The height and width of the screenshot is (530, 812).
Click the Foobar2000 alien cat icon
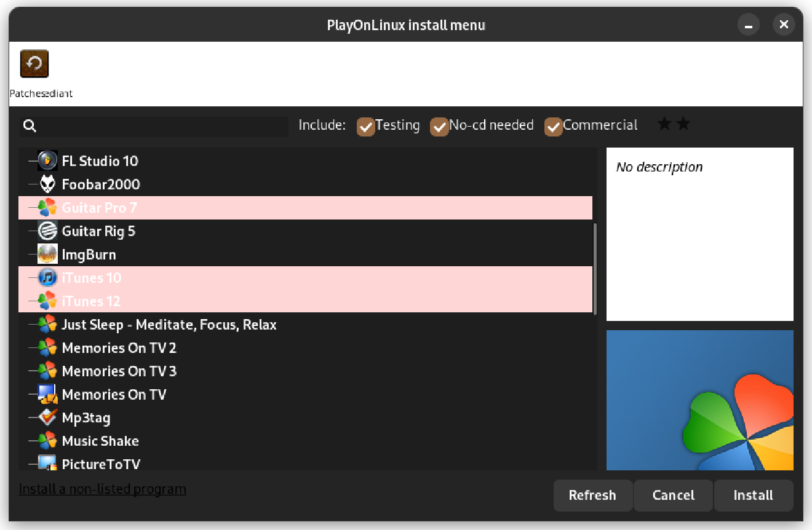pyautogui.click(x=47, y=184)
